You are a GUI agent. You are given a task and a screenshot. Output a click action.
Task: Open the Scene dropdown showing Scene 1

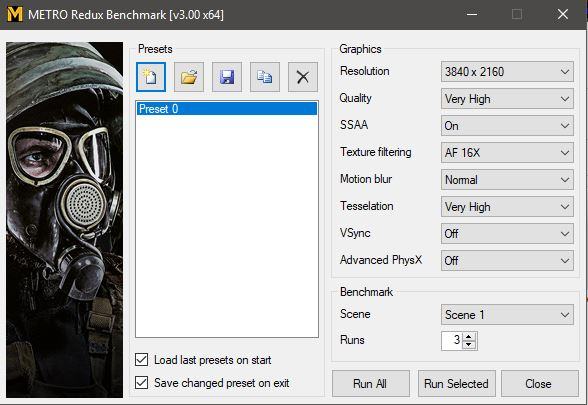(x=507, y=315)
